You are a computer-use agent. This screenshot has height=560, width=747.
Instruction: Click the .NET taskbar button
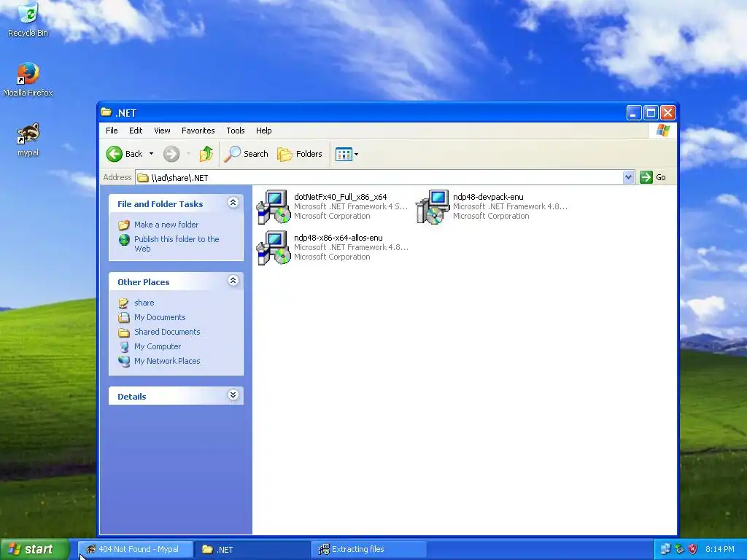pyautogui.click(x=252, y=549)
